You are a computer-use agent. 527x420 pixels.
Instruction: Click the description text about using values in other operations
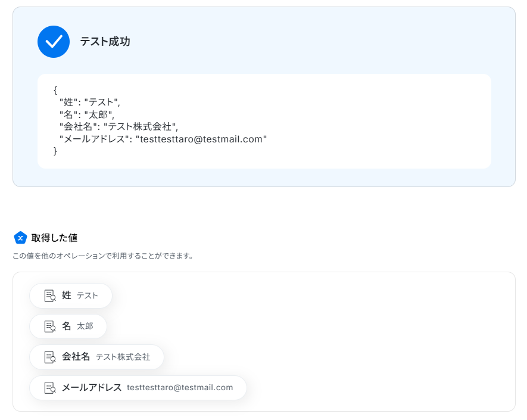coord(103,256)
